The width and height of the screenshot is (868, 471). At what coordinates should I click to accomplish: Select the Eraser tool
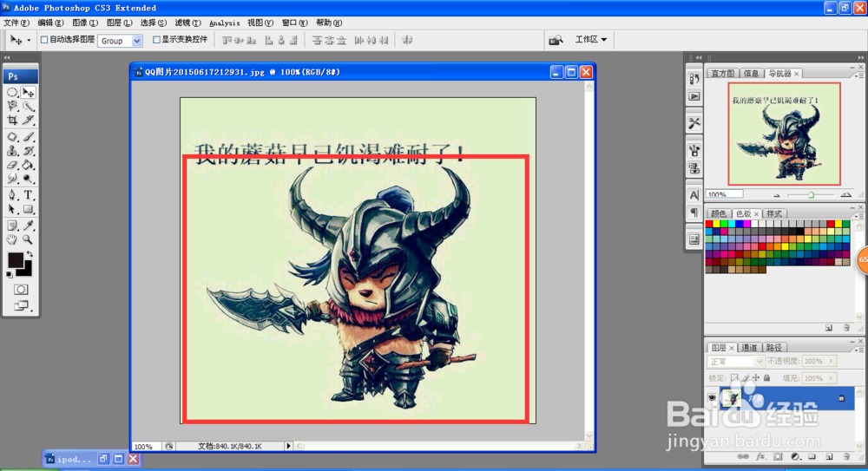tap(12, 165)
